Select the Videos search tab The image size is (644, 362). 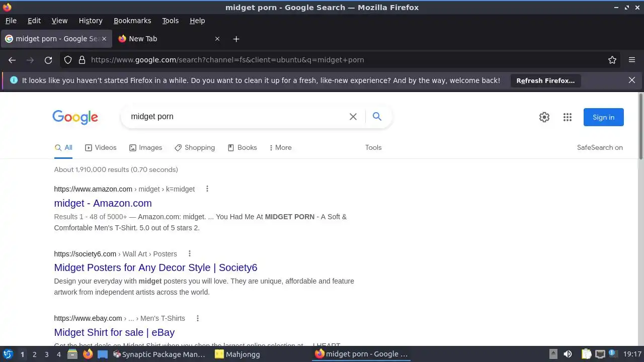(101, 147)
